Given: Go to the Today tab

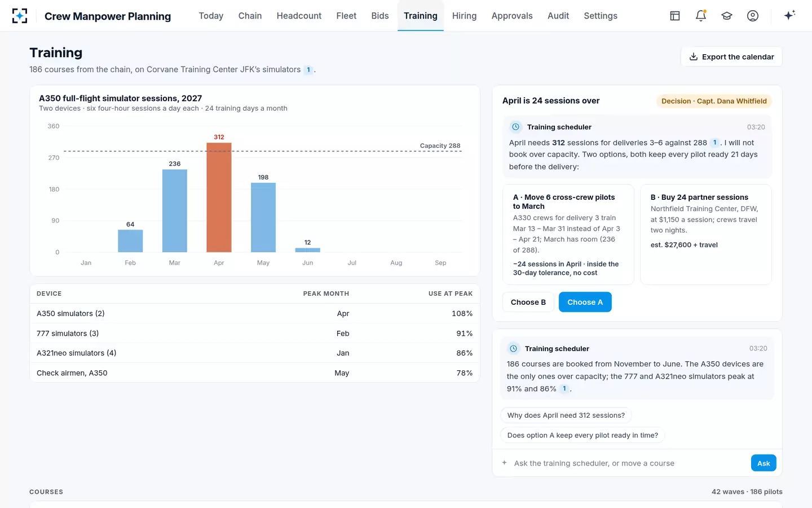Looking at the screenshot, I should (211, 16).
